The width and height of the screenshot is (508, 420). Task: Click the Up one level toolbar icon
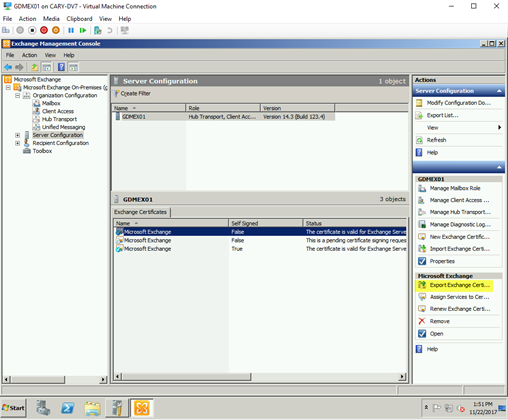click(x=34, y=67)
